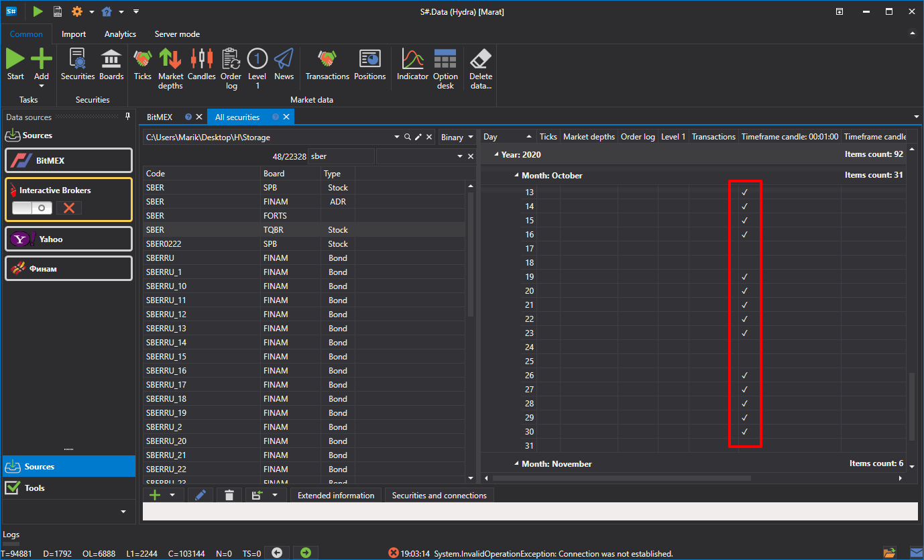Collapse the Year: 2020 group
924x560 pixels.
(x=497, y=154)
